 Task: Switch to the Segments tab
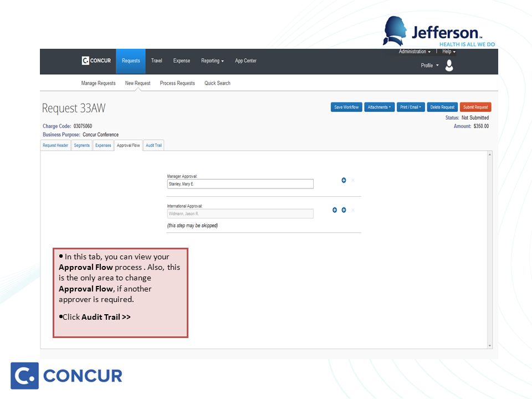coord(82,145)
